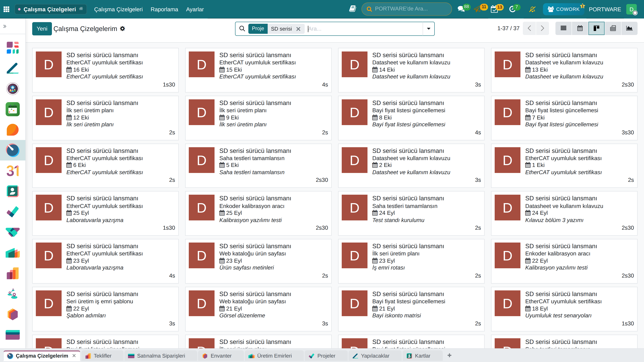Open the 16 Eki EtherCAT timesheet card
This screenshot has height=362, width=644.
tap(105, 70)
